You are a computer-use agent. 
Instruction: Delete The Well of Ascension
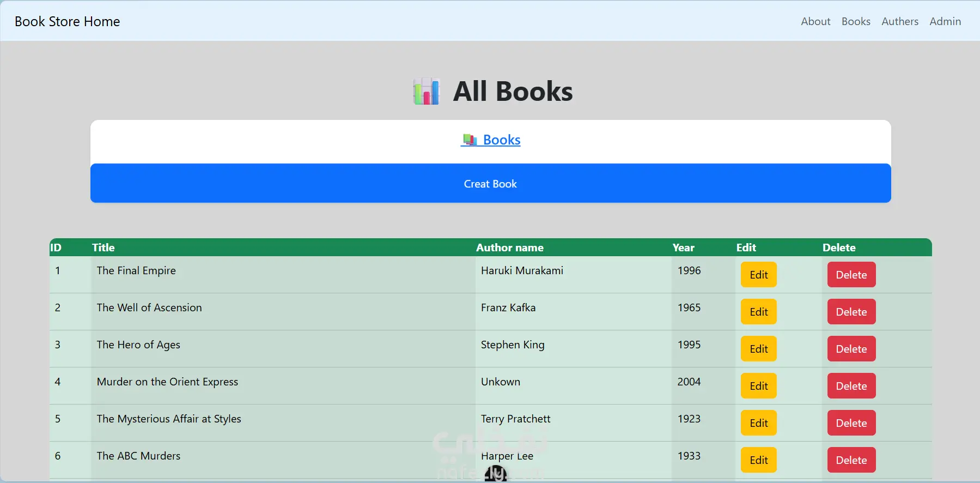pyautogui.click(x=851, y=312)
